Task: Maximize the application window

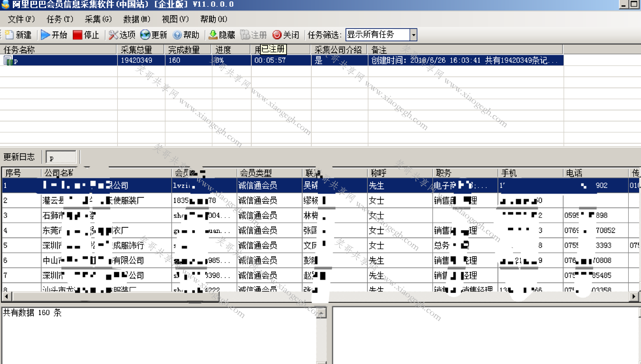Action: (634, 4)
